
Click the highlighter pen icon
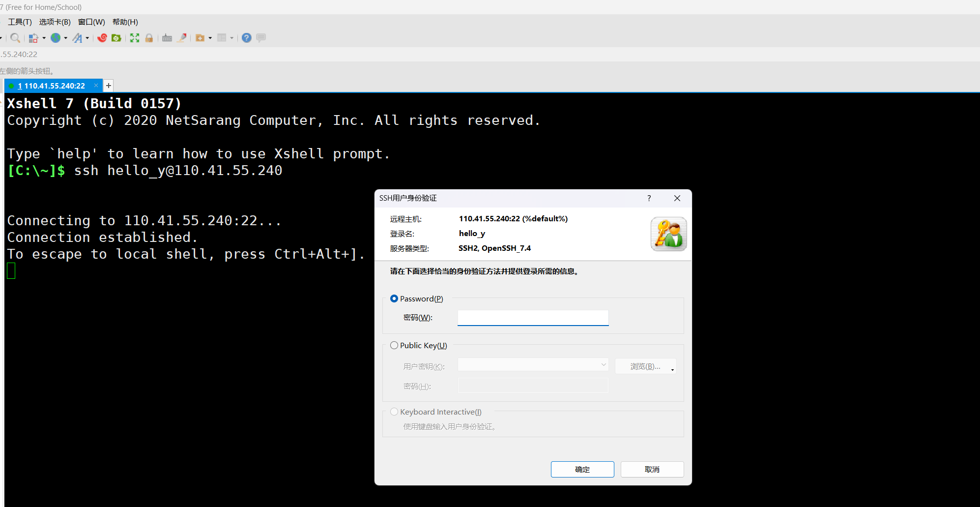click(182, 38)
